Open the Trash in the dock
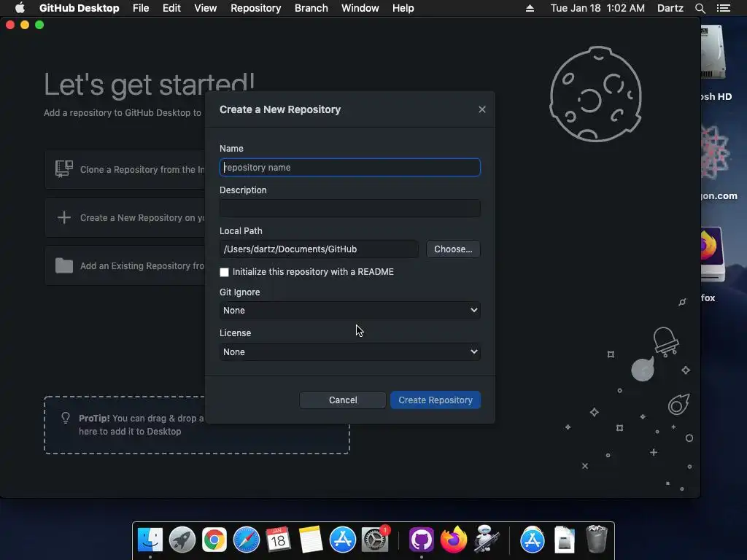Viewport: 747px width, 560px height. point(597,539)
